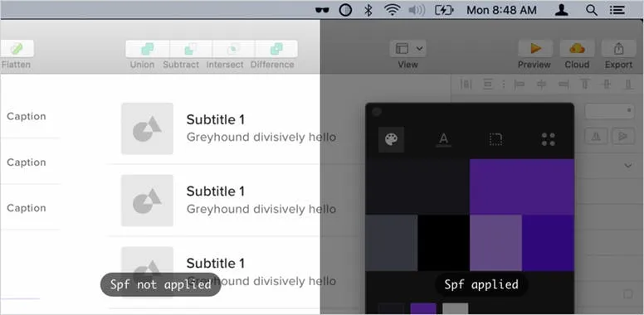Screen dimensions: 644x315
Task: Start Preview with the play icon
Action: point(535,49)
